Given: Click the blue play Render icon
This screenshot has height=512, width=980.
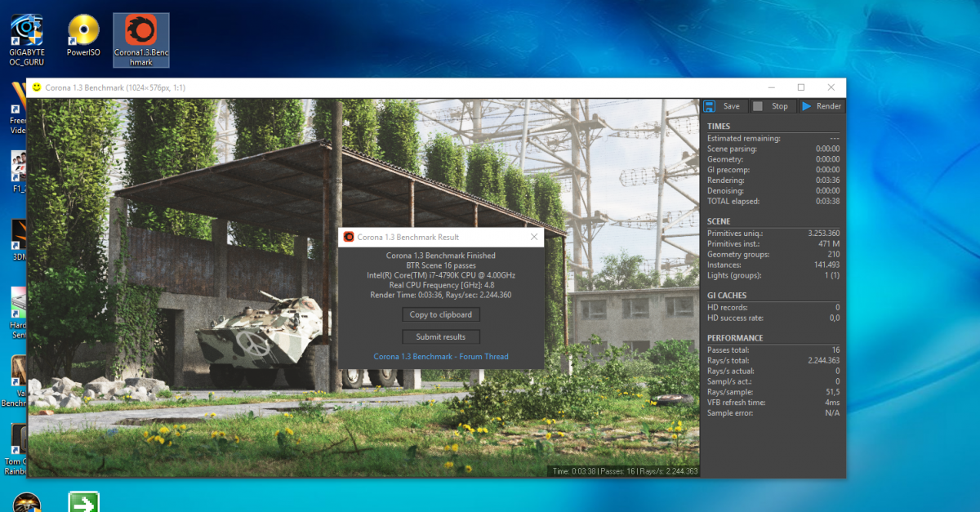Looking at the screenshot, I should [806, 106].
